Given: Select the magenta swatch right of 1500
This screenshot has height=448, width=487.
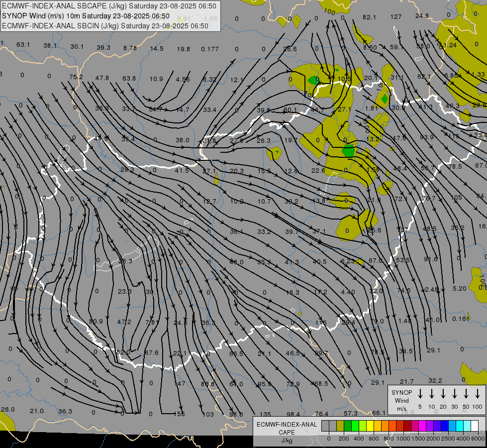Looking at the screenshot, I should coord(422,426).
